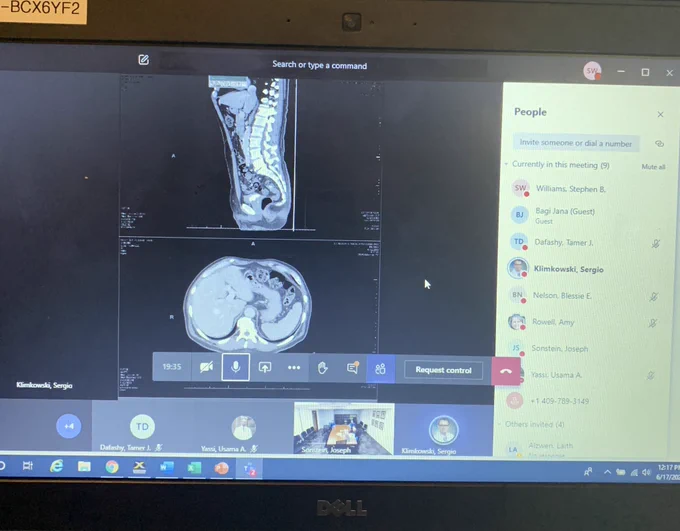Viewport: 680px width, 531px height.
Task: Click Rowell, Amy's photo avatar
Action: coord(516,321)
